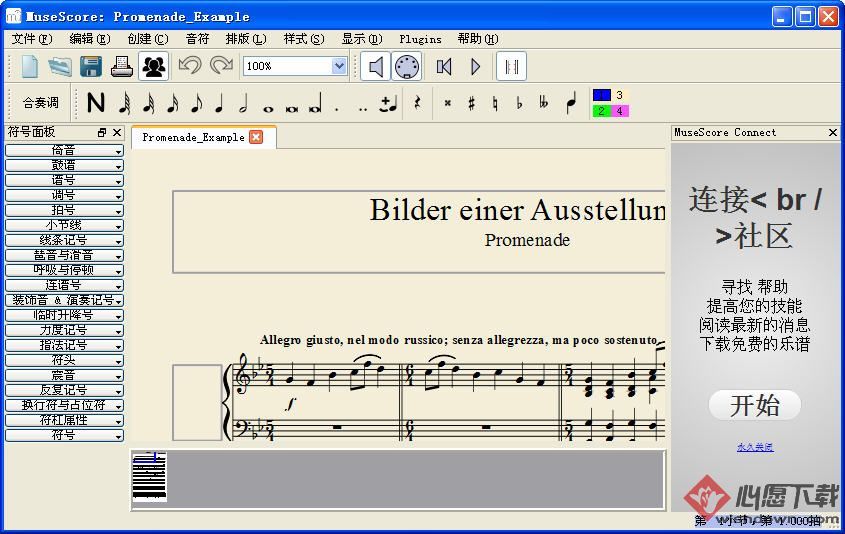845x534 pixels.
Task: Save the score with the floppy disk icon
Action: 91,67
